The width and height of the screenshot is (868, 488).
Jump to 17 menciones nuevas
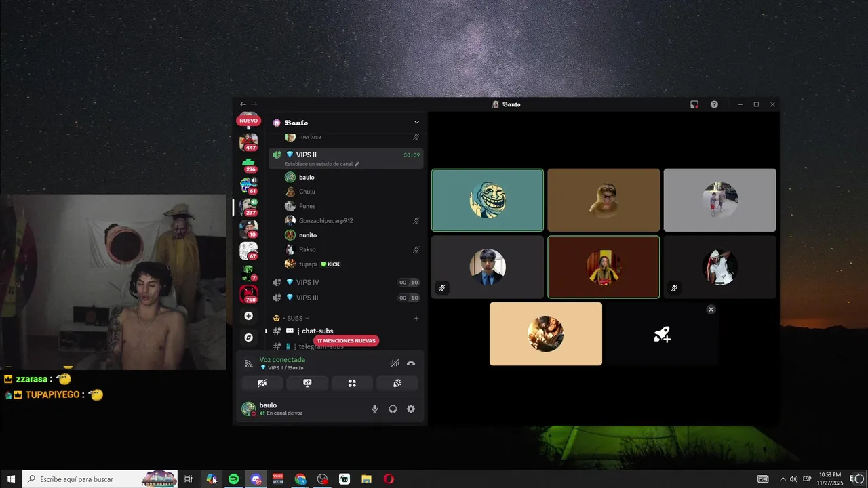click(347, 340)
